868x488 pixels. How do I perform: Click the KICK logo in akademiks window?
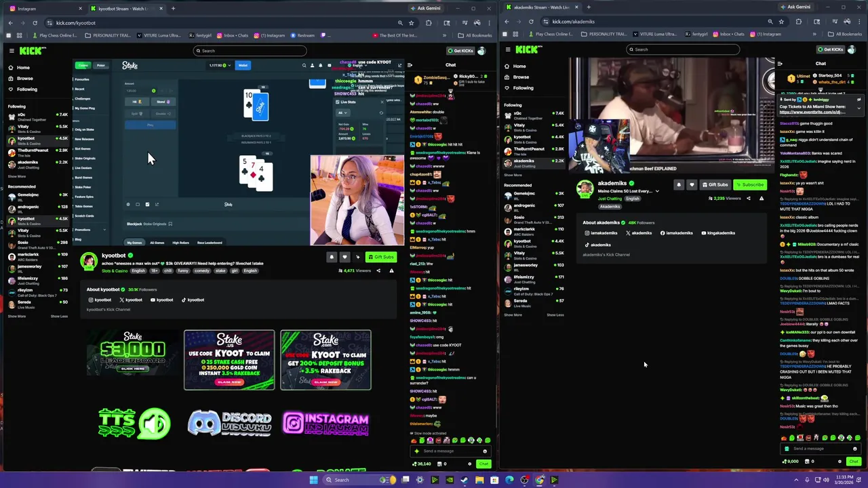528,49
